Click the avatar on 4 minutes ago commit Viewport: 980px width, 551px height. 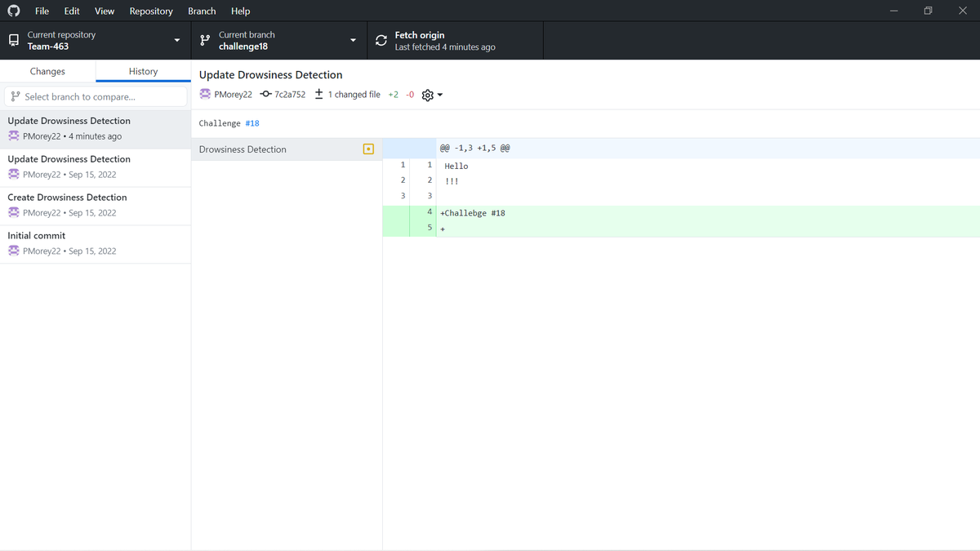pyautogui.click(x=14, y=136)
